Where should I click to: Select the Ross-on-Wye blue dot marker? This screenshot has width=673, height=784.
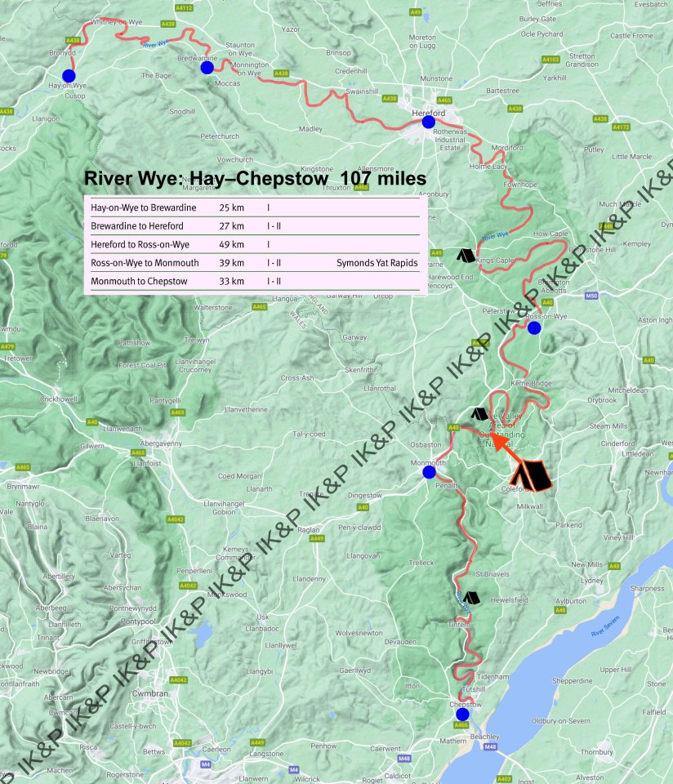coord(534,328)
